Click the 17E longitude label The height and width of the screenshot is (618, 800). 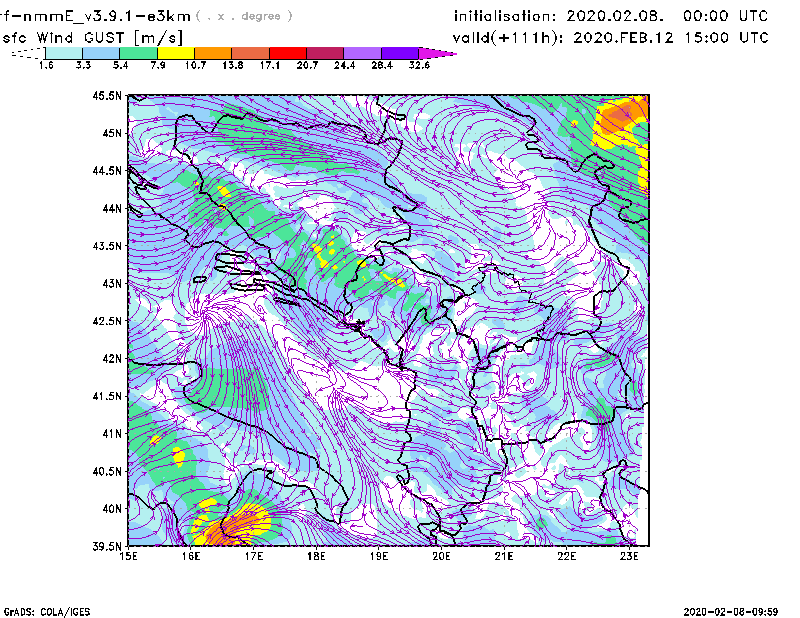click(254, 556)
